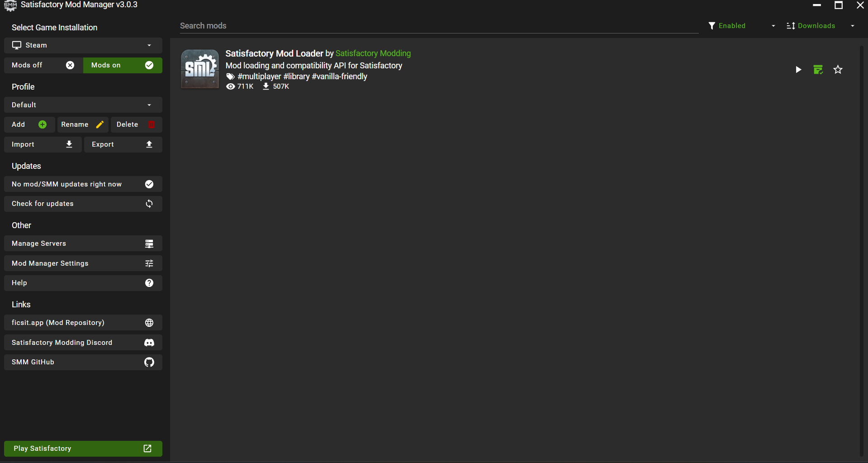
Task: Switch to Mods off
Action: (x=43, y=65)
